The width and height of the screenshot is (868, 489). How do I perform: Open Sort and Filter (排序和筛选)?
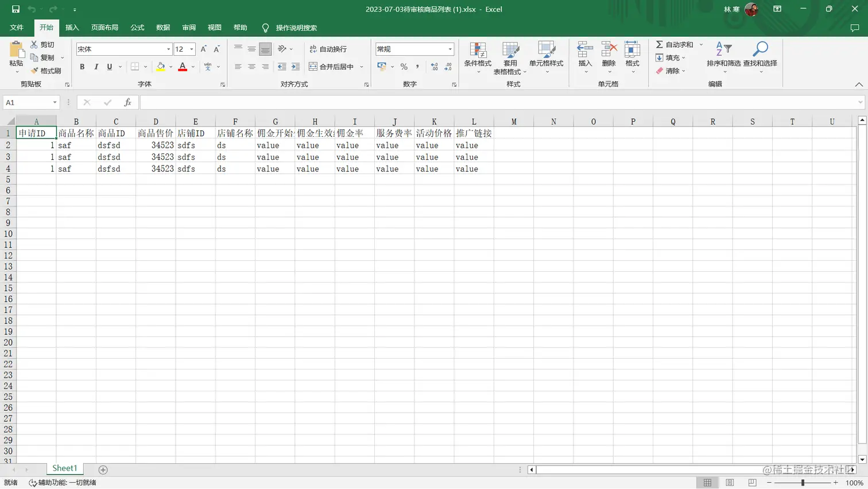[723, 57]
